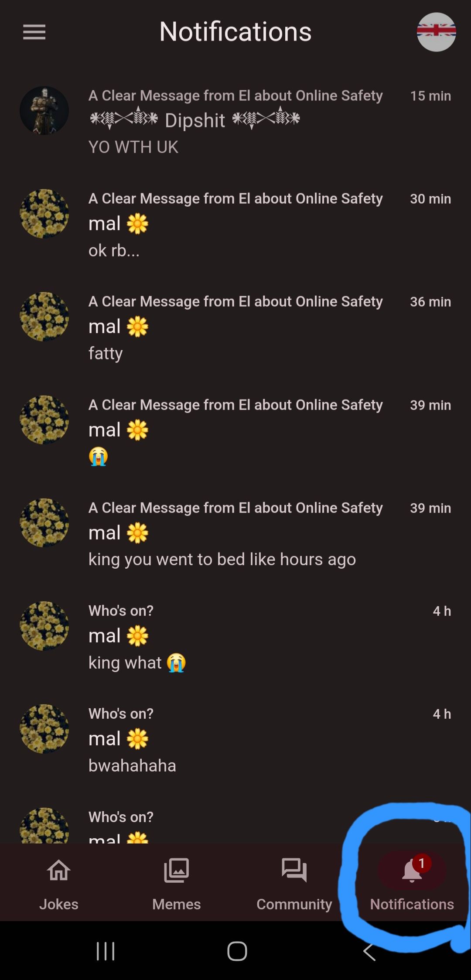Open mal's 'bwahahaha' notification
471x980 pixels.
[235, 739]
